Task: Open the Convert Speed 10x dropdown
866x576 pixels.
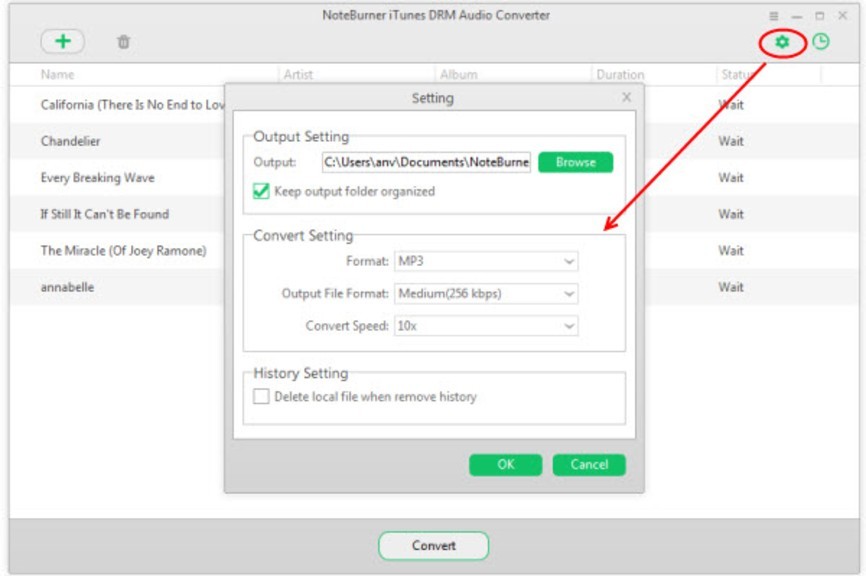Action: (486, 326)
